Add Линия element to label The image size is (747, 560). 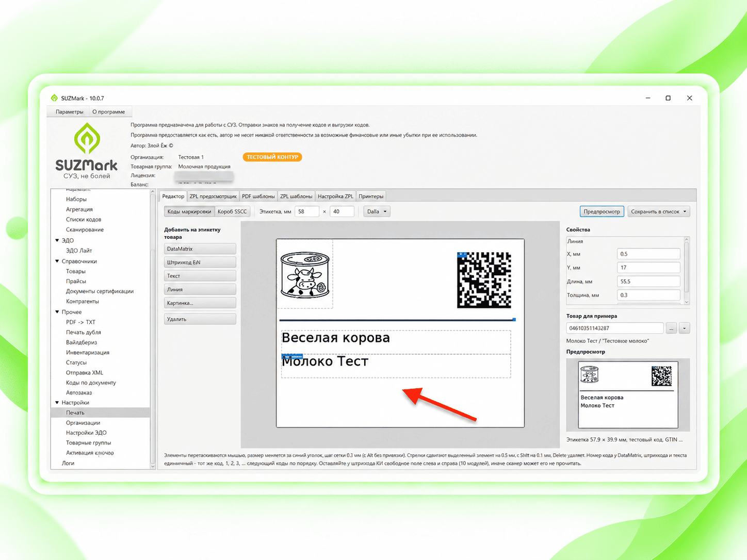coord(200,289)
